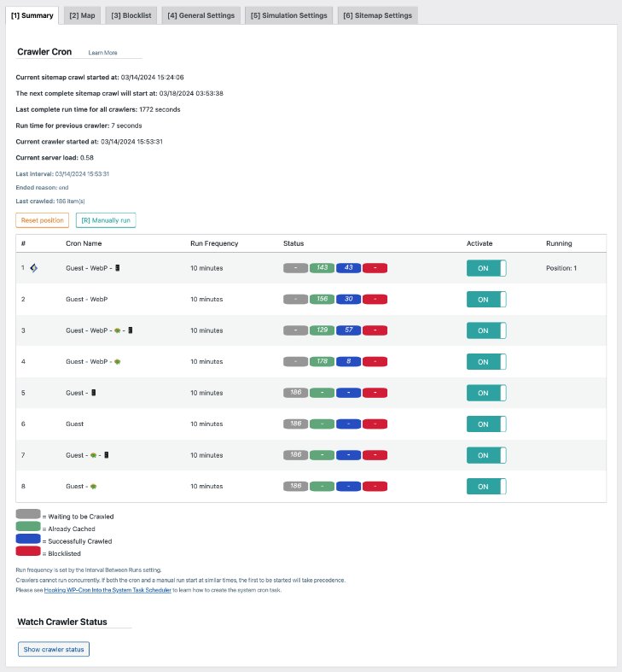Turn off crawler 6 Guest switch
This screenshot has height=672, width=622.
[x=486, y=424]
